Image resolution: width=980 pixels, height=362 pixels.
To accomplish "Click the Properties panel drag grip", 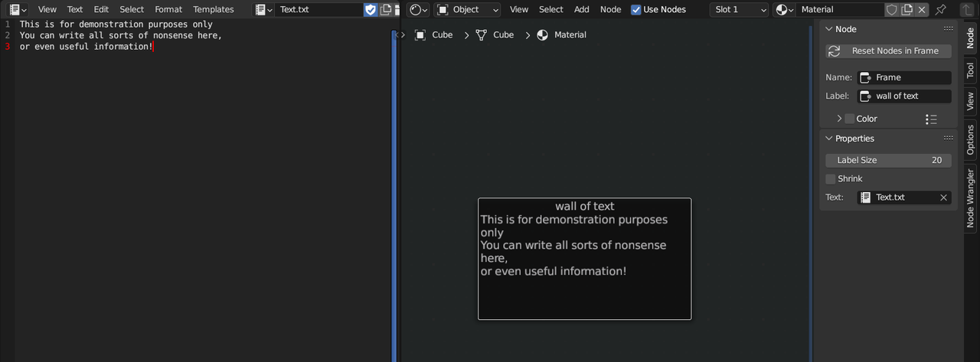I will (949, 139).
